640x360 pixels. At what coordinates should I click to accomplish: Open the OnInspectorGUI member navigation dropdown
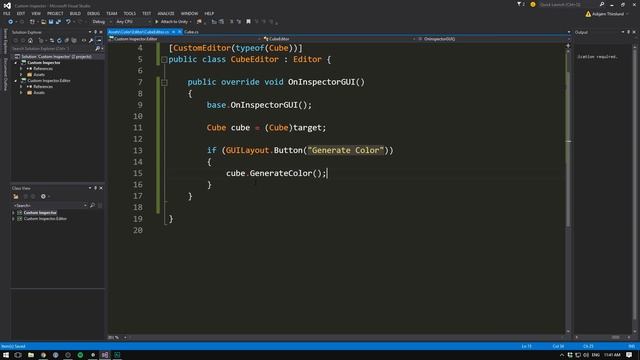[x=493, y=39]
